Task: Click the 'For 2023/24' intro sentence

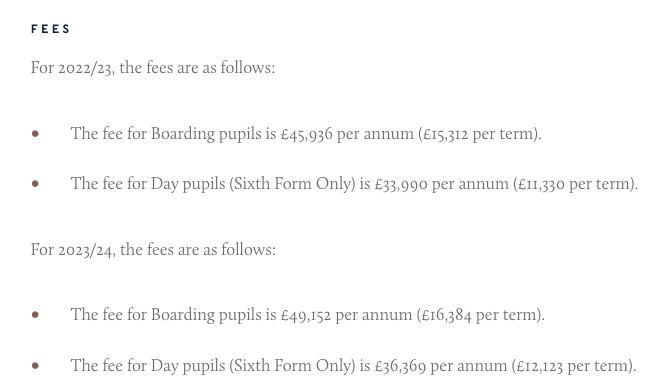Action: (153, 250)
